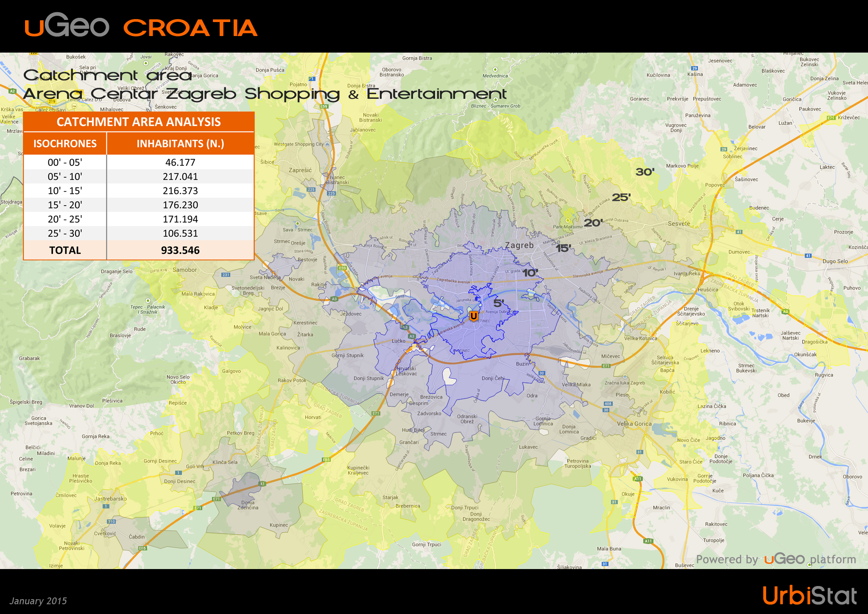Click the 219 road shield near Dobova

click(x=52, y=101)
